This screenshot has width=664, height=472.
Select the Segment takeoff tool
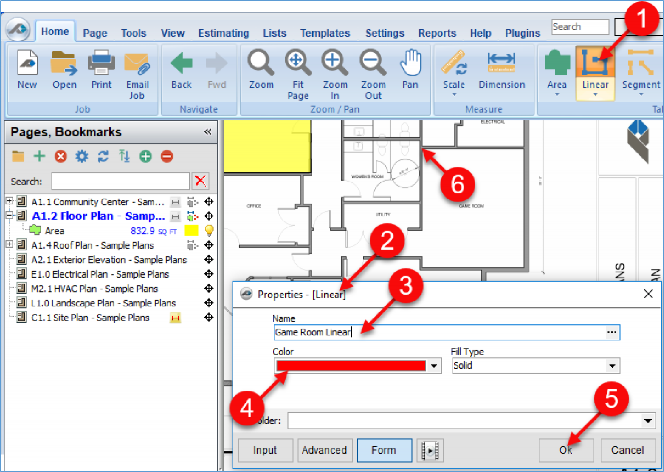(x=641, y=63)
